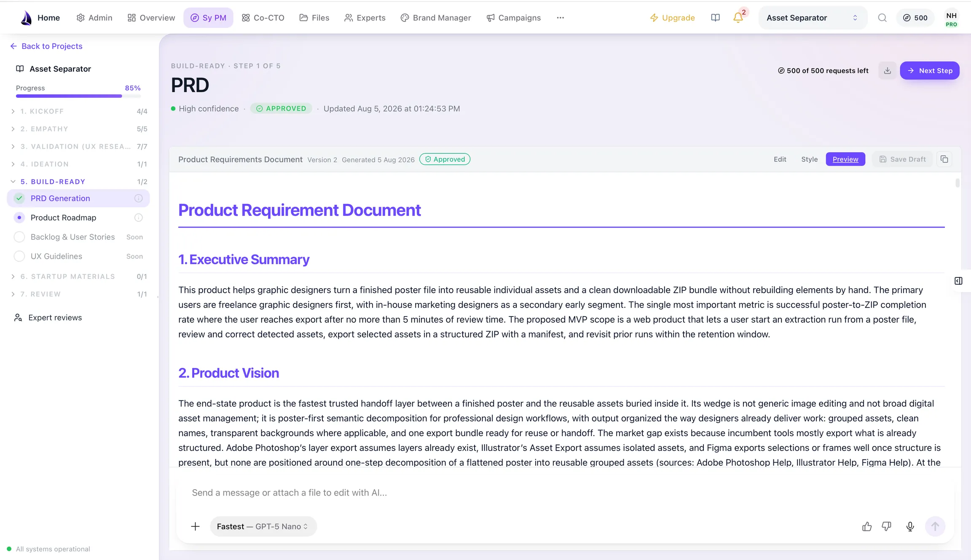This screenshot has width=971, height=560.
Task: Open the Campaigns tab
Action: (x=513, y=18)
